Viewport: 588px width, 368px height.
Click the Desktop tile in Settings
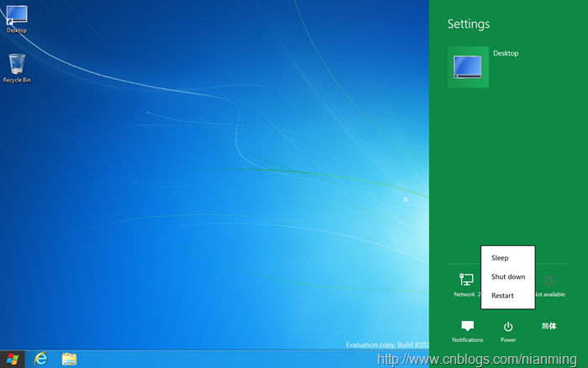[468, 67]
